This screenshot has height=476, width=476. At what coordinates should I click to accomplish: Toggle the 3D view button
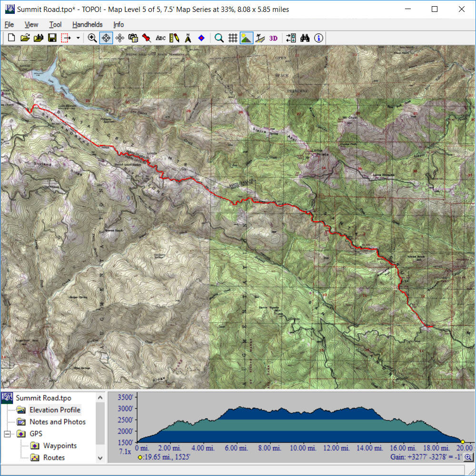click(x=273, y=38)
